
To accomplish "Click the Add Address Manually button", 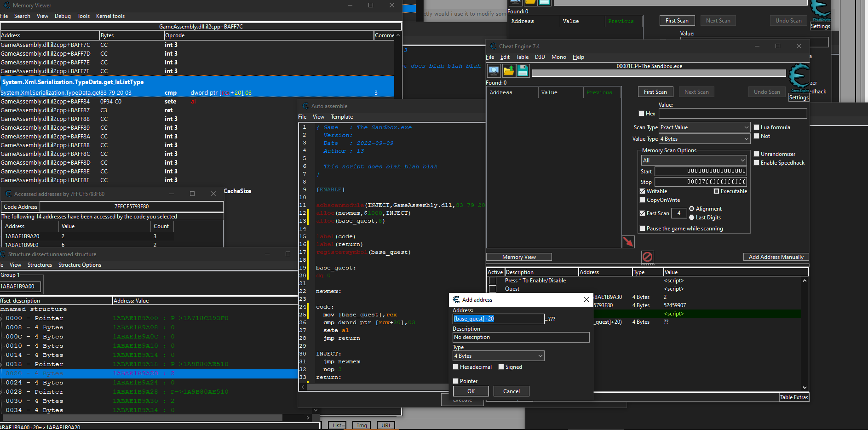I will [x=776, y=257].
